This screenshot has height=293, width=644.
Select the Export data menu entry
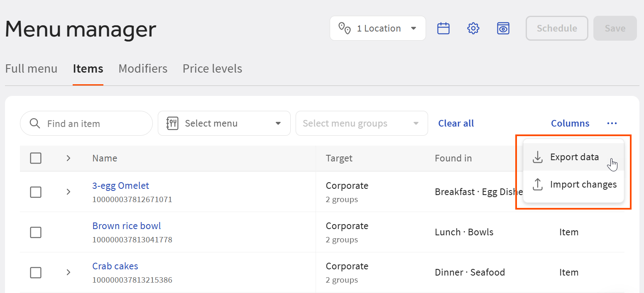(x=575, y=157)
